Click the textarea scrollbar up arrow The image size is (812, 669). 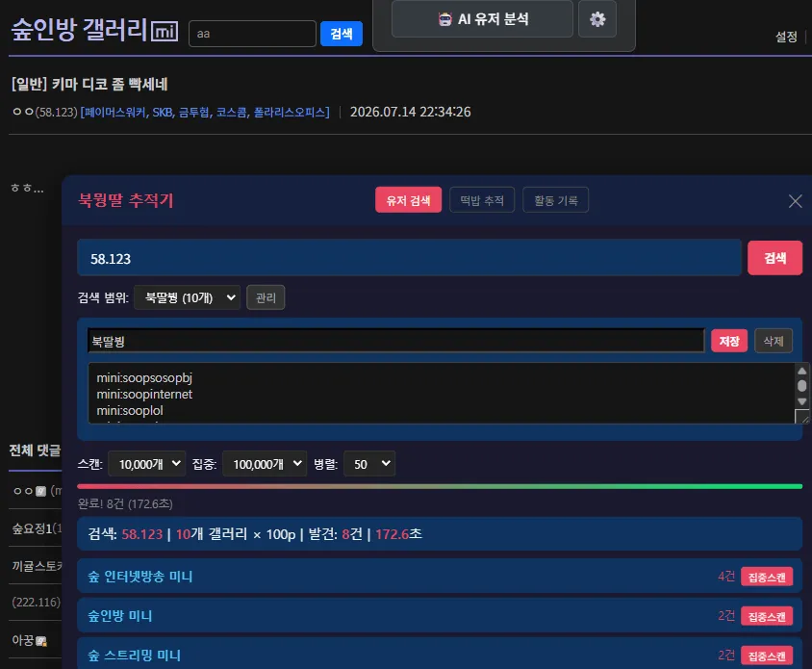[x=801, y=371]
